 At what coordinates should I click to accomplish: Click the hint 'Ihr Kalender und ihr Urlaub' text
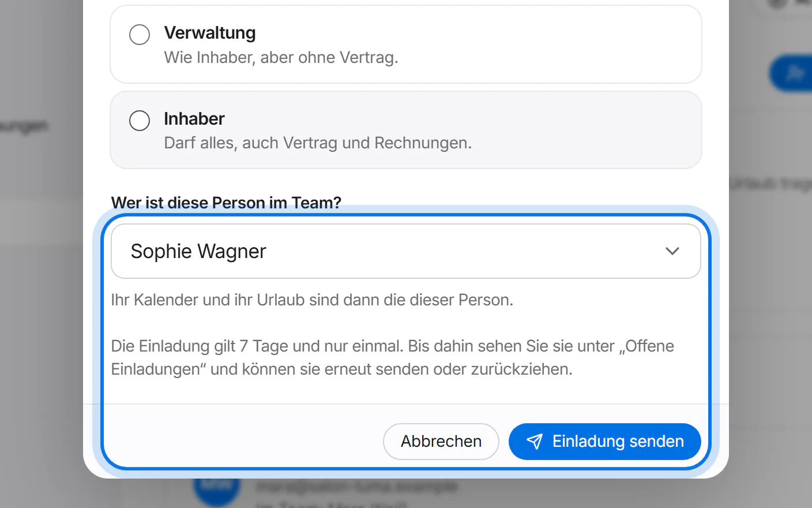click(x=312, y=300)
